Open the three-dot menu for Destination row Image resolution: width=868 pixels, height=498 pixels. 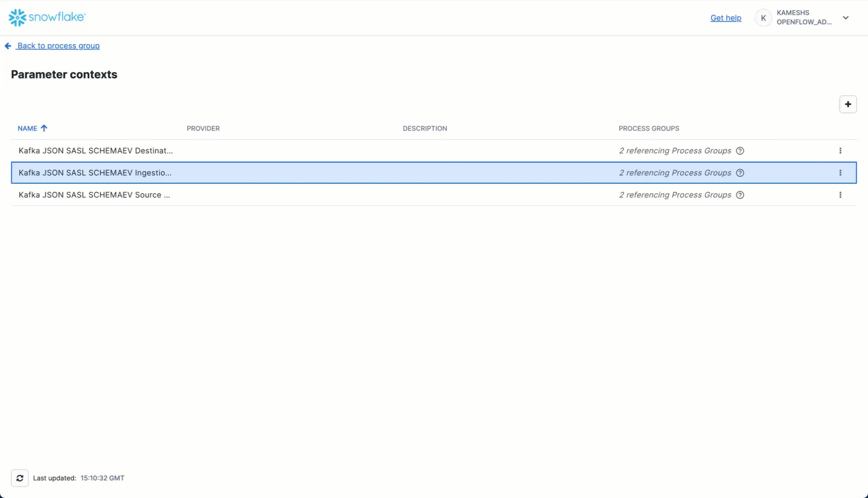[840, 150]
